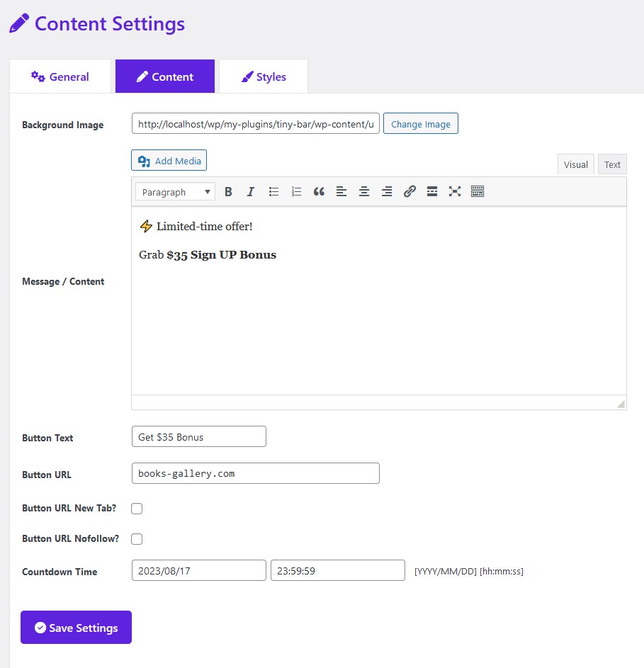644x668 pixels.
Task: Click the Change Image button
Action: [421, 124]
